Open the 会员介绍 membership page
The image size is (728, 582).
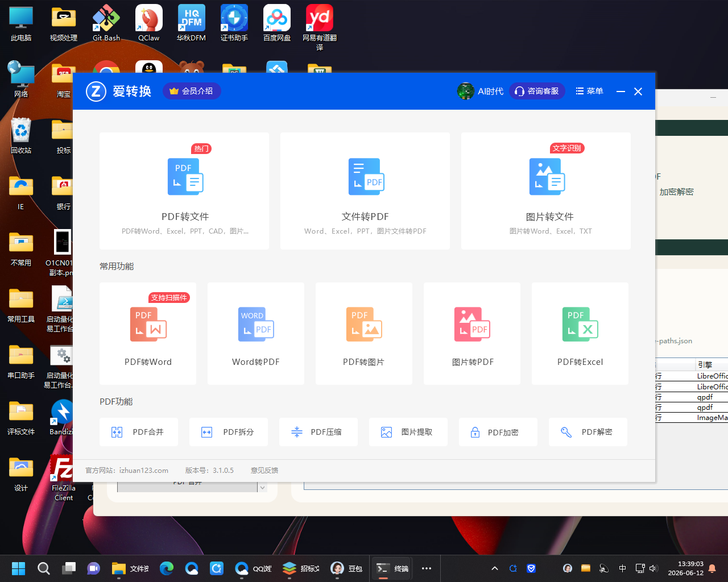click(192, 91)
